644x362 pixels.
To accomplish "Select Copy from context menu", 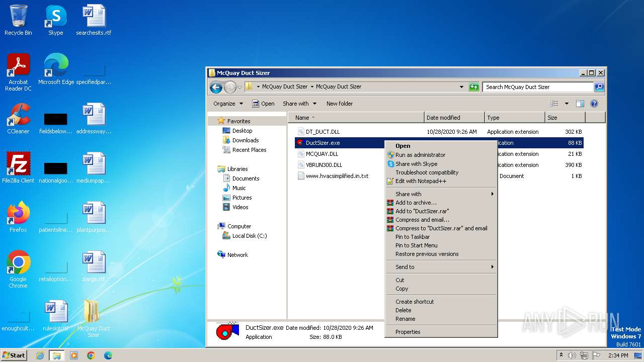I will pyautogui.click(x=441, y=289).
